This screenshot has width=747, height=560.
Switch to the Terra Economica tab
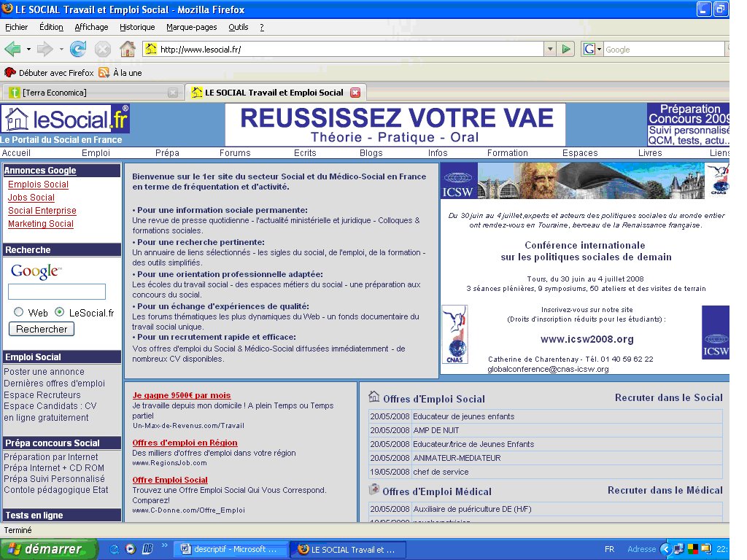(92, 93)
